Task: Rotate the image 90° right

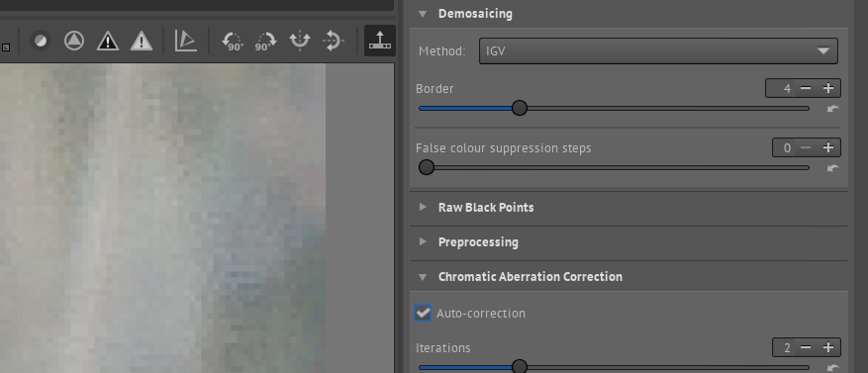Action: (x=265, y=42)
